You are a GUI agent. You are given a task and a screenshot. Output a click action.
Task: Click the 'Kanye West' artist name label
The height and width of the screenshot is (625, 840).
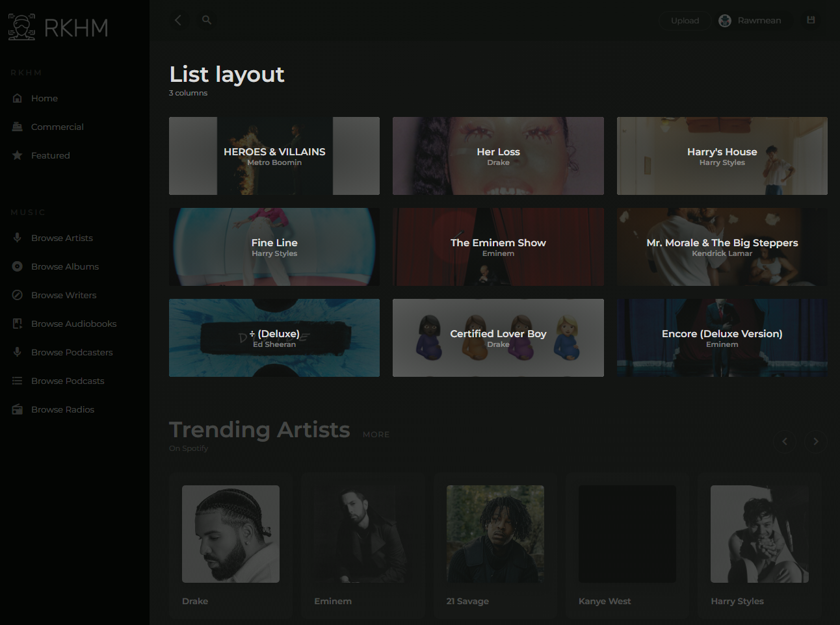coord(605,601)
